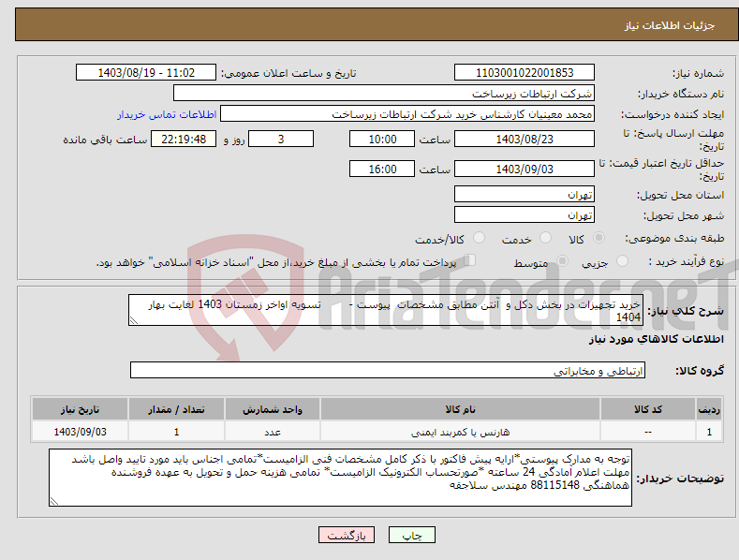Image resolution: width=739 pixels, height=560 pixels.
Task: Toggle the اسناد خزانه اسلامی payment checkbox
Action: tap(470, 260)
